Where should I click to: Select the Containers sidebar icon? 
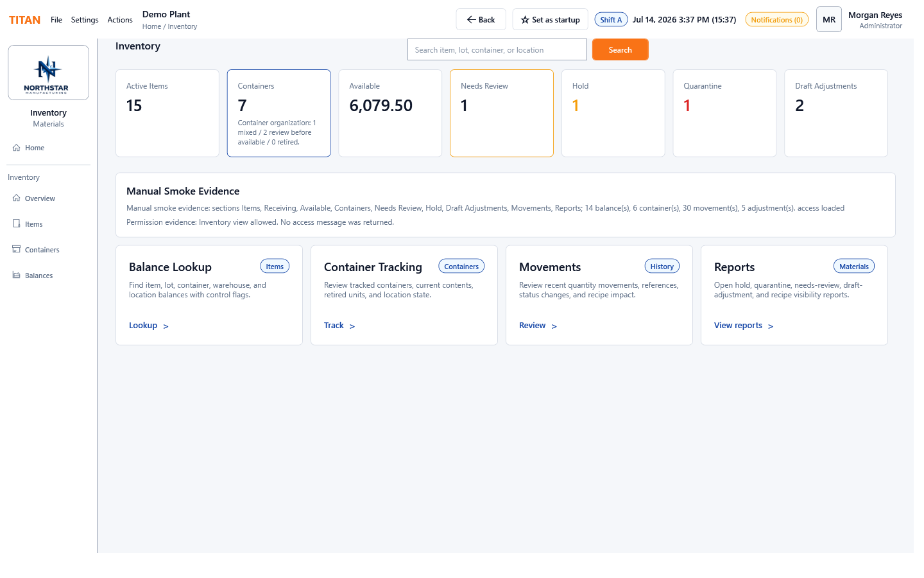click(17, 250)
